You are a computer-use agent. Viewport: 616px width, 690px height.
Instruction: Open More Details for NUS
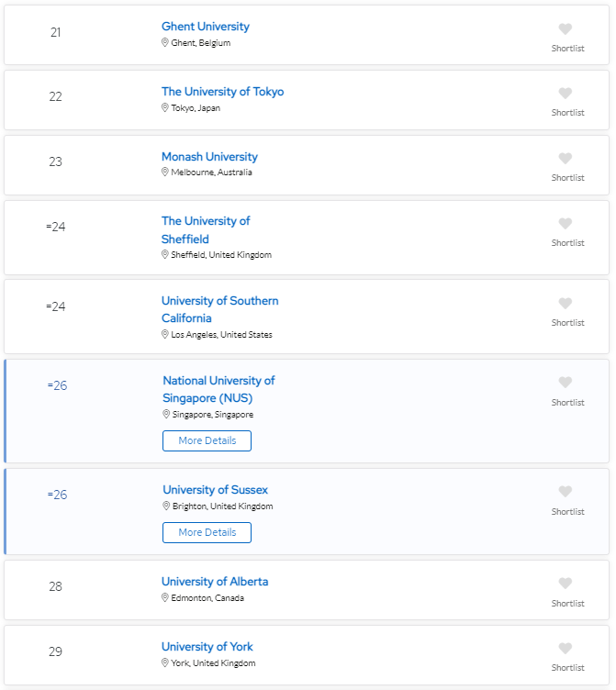pyautogui.click(x=207, y=441)
